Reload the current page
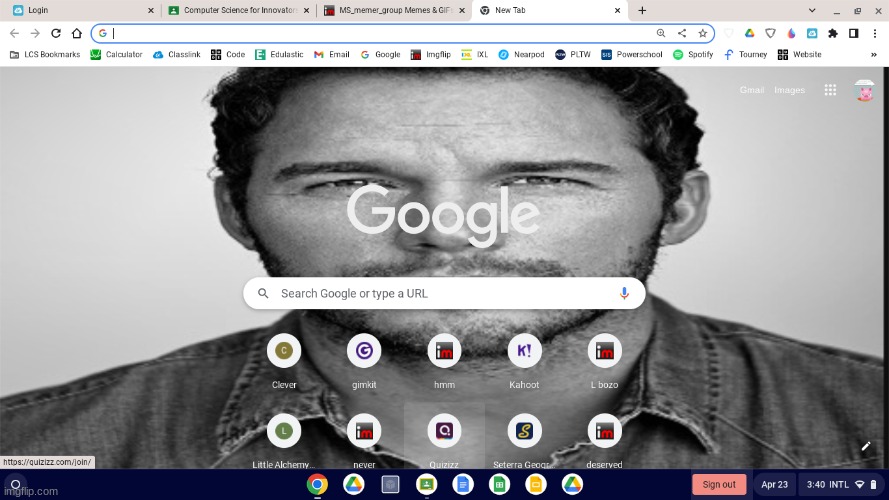 coord(55,33)
